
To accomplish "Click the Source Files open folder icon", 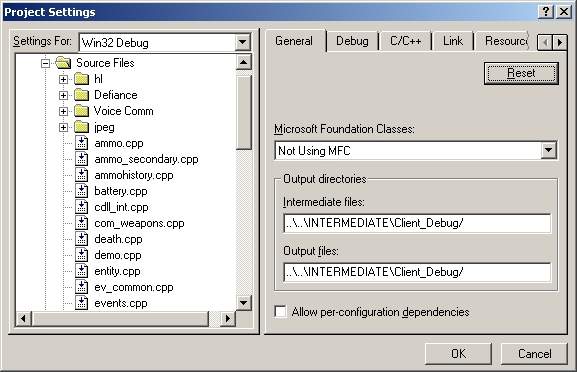I will (63, 63).
